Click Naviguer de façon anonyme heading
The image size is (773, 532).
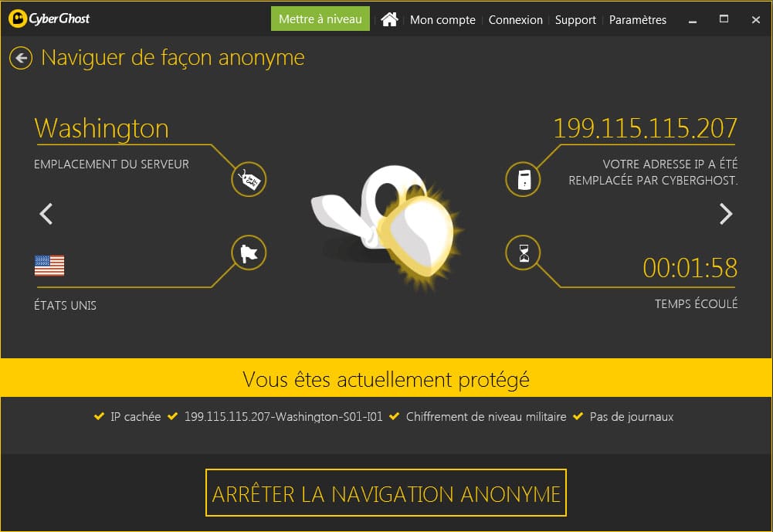(x=173, y=58)
